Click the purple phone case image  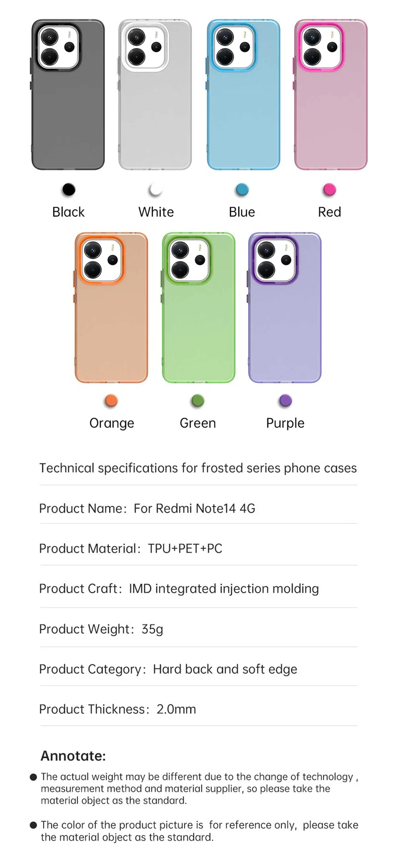[285, 308]
